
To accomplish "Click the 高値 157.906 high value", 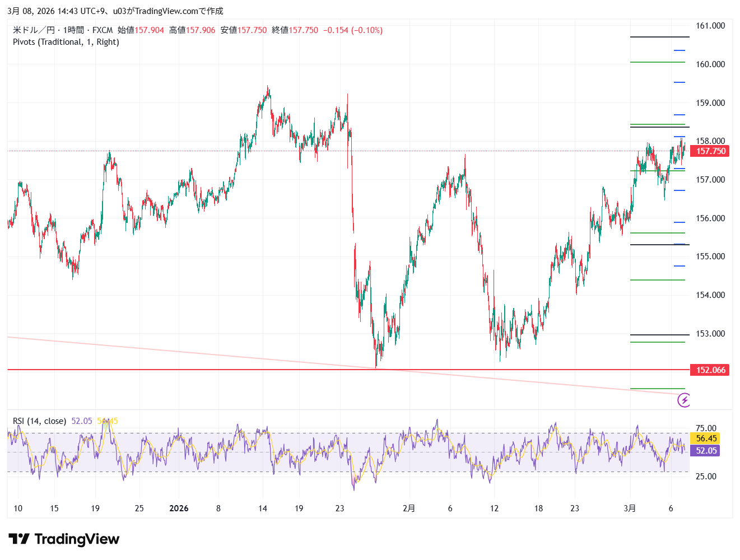I will (192, 30).
